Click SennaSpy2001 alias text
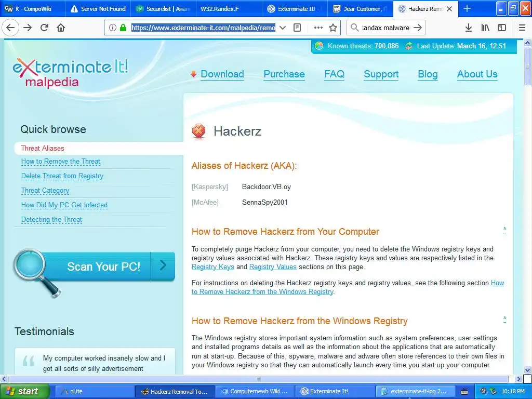The image size is (532, 399). click(264, 202)
